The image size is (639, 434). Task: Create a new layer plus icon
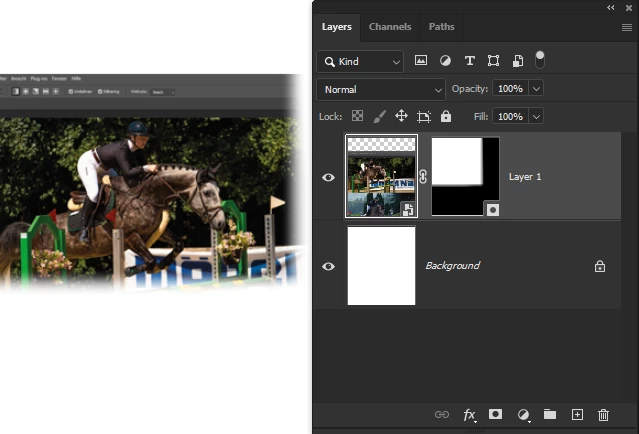pos(577,414)
